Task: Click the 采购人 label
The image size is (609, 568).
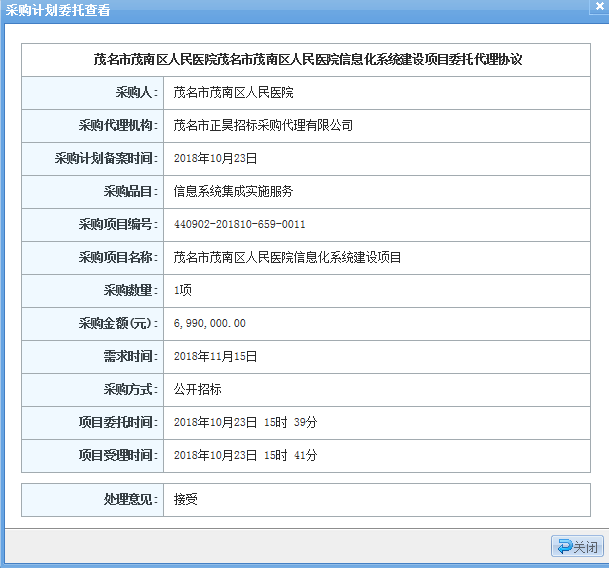Action: click(137, 92)
